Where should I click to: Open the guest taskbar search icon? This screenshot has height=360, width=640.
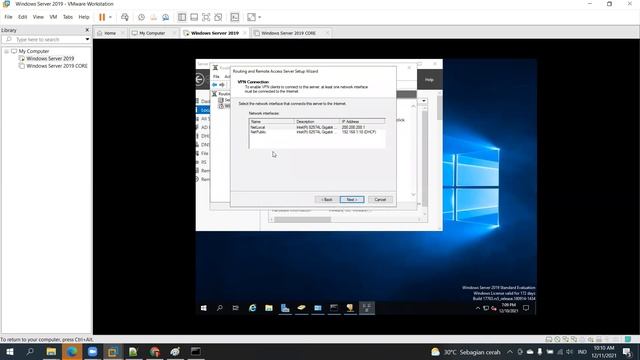[x=220, y=308]
